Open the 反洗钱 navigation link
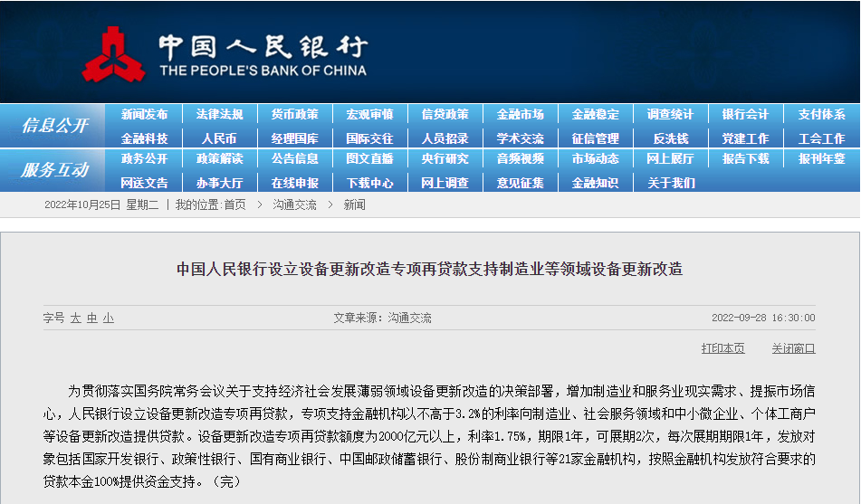This screenshot has height=504, width=861. tap(671, 138)
